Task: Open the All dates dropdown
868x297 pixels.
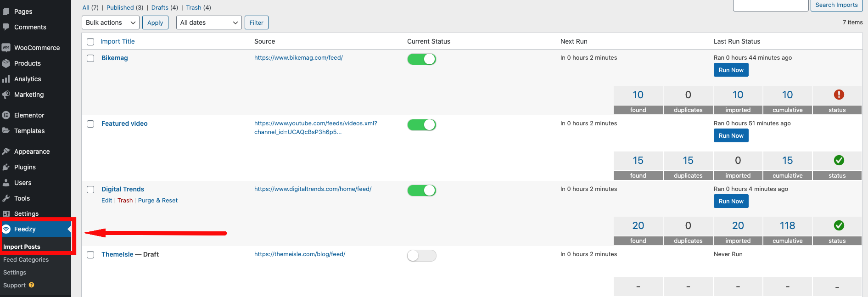Action: click(209, 22)
